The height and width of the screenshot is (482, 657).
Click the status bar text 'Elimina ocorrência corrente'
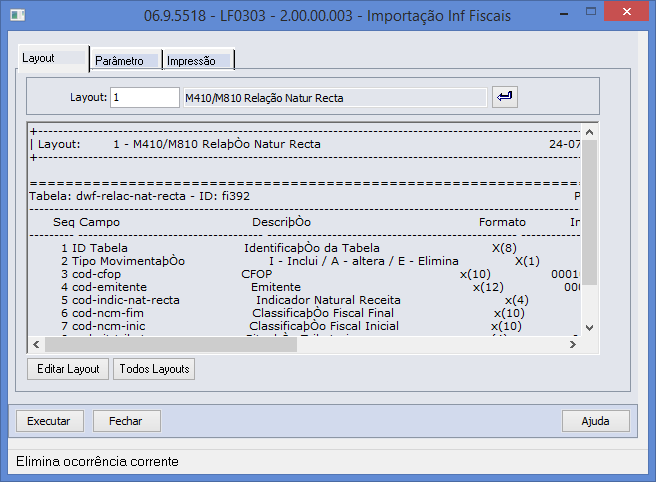tap(97, 461)
